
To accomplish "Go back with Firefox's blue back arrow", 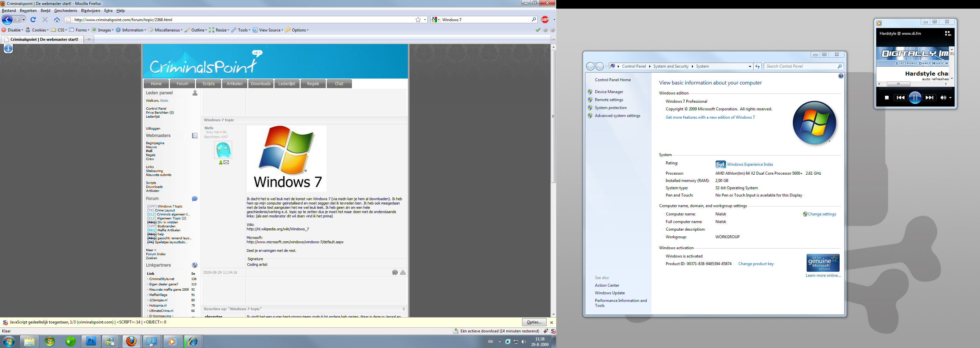I will (x=7, y=20).
